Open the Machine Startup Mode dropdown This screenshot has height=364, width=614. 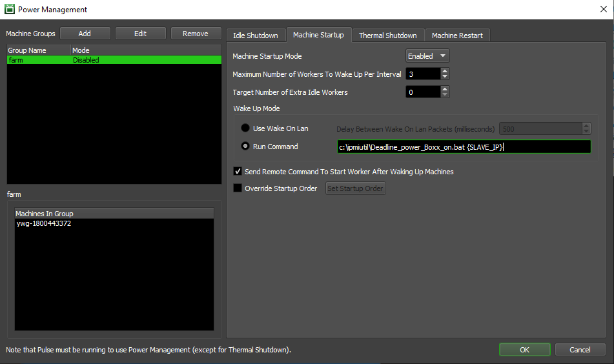point(427,56)
